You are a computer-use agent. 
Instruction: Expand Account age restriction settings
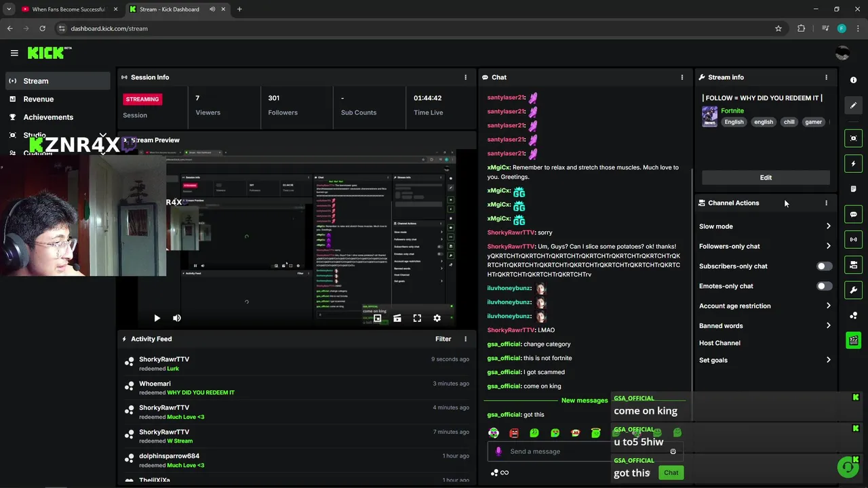(765, 306)
